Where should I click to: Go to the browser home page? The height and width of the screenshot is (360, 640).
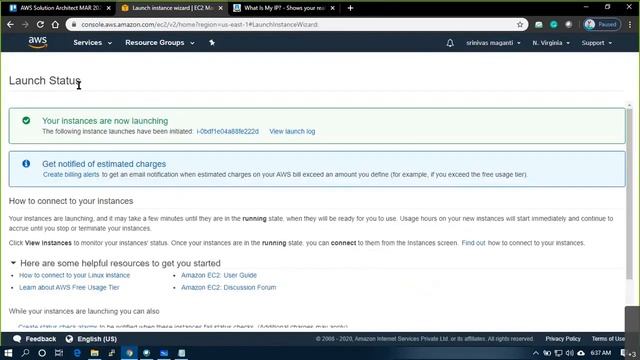(55, 24)
